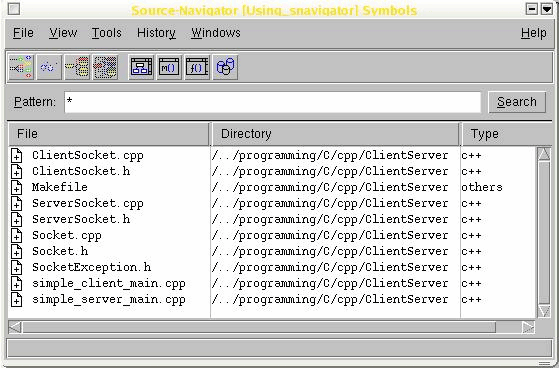Open the Tools menu
559x368 pixels.
[107, 33]
